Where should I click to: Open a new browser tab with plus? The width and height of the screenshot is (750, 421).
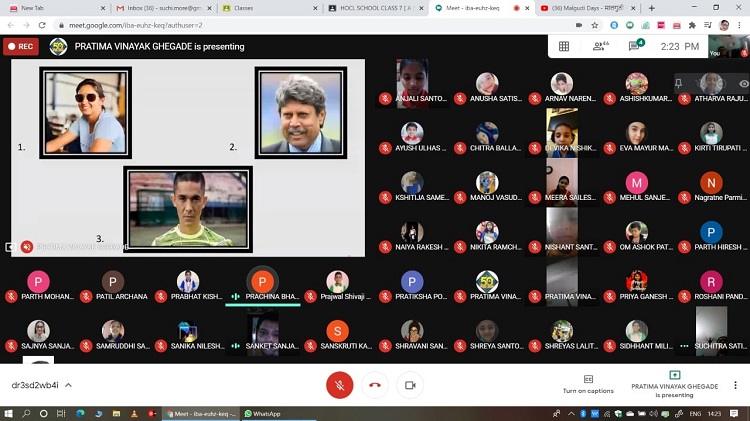click(x=652, y=7)
